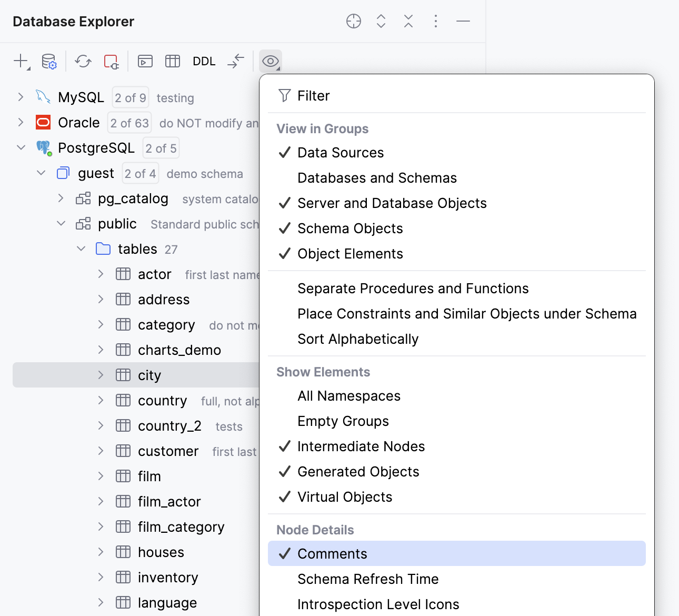
Task: Click the '2 of 63' Oracle schema counter
Action: pos(129,123)
